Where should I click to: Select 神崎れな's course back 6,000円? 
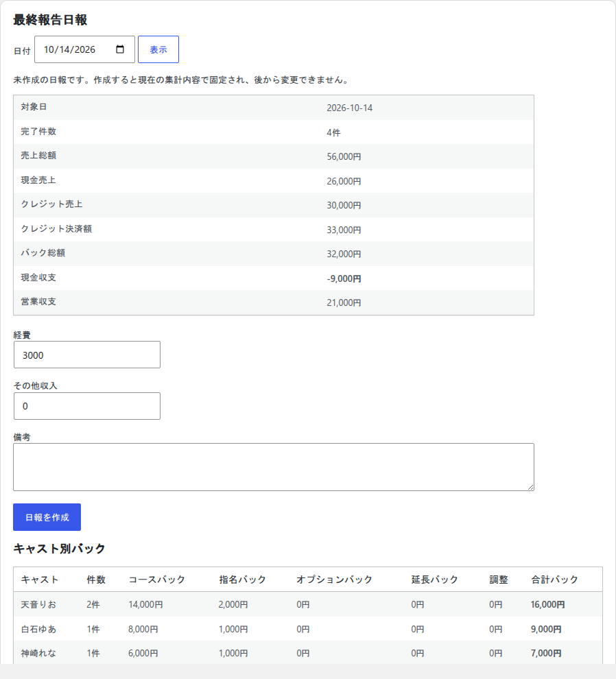tap(143, 653)
